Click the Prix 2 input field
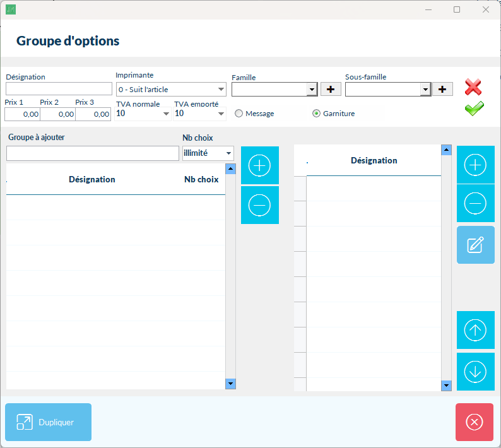 [58, 114]
